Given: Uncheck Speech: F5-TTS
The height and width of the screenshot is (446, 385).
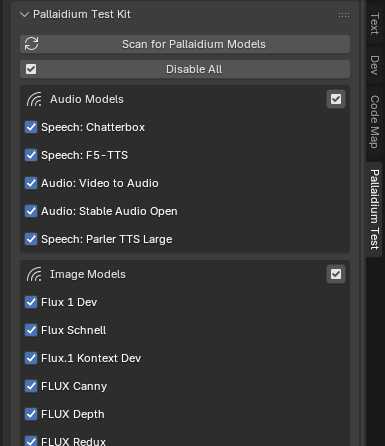Looking at the screenshot, I should [x=31, y=155].
